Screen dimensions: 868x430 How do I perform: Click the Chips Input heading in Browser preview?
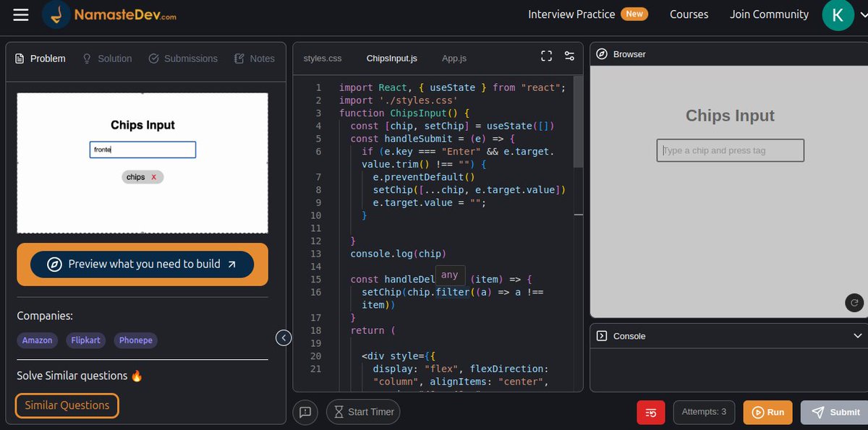point(730,116)
